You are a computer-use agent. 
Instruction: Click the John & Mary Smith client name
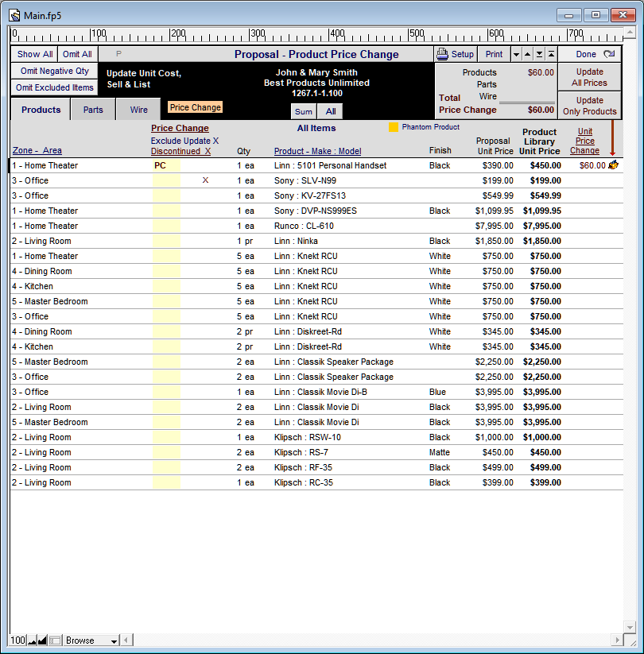click(316, 72)
